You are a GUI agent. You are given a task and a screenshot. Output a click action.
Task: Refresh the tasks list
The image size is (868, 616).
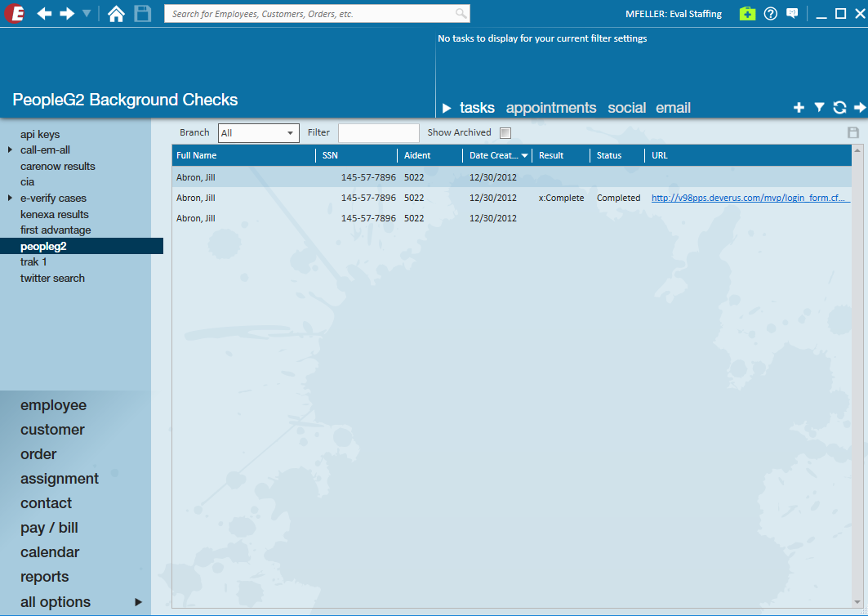tap(839, 108)
